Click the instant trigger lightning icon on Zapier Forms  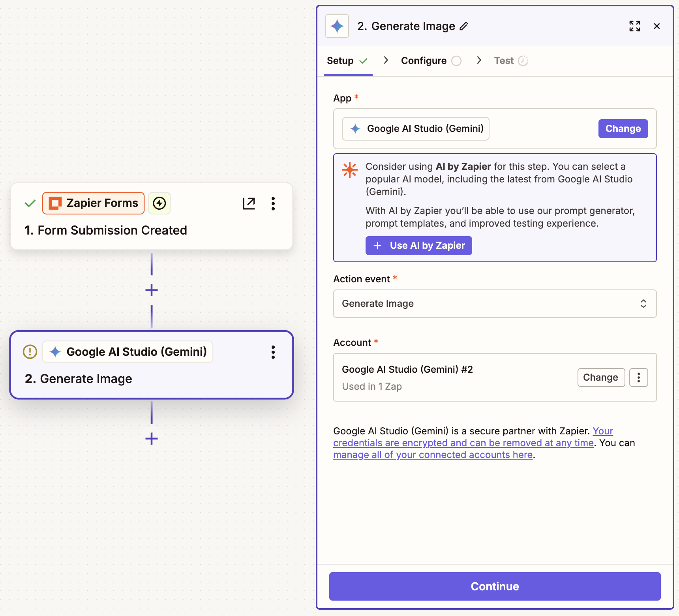click(x=159, y=203)
